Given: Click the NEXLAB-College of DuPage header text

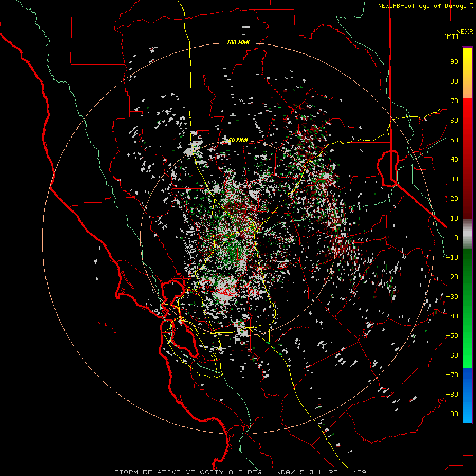Looking at the screenshot, I should (x=425, y=6).
